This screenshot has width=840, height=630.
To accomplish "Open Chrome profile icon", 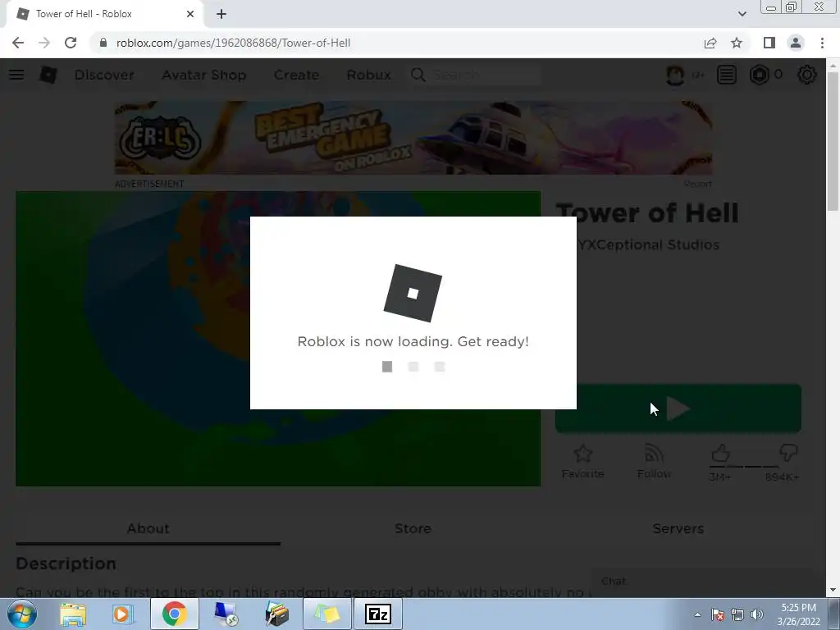I will (x=796, y=43).
